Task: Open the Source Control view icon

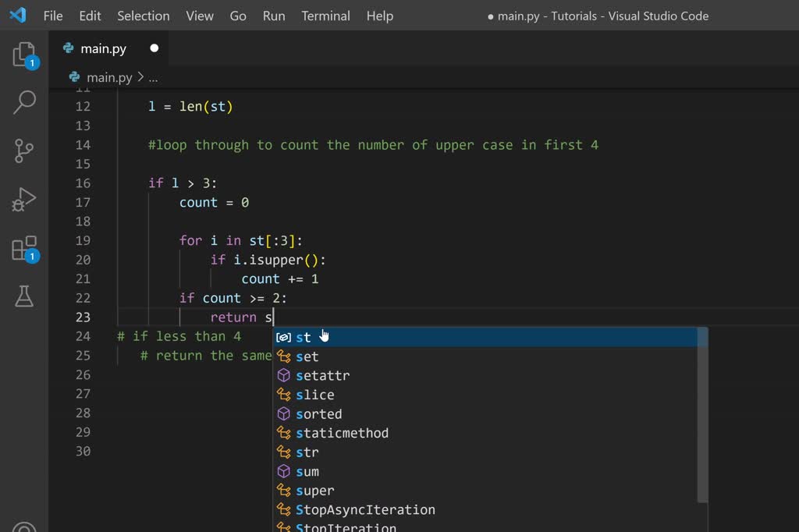Action: click(x=24, y=151)
